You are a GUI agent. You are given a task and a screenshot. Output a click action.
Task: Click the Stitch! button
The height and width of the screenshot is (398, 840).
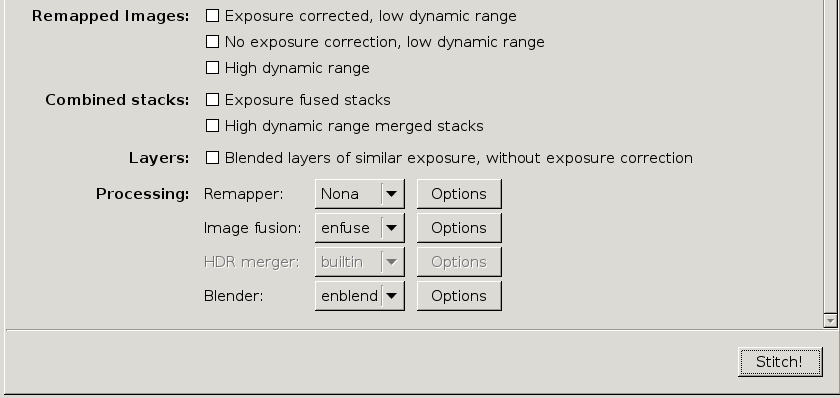coord(780,362)
